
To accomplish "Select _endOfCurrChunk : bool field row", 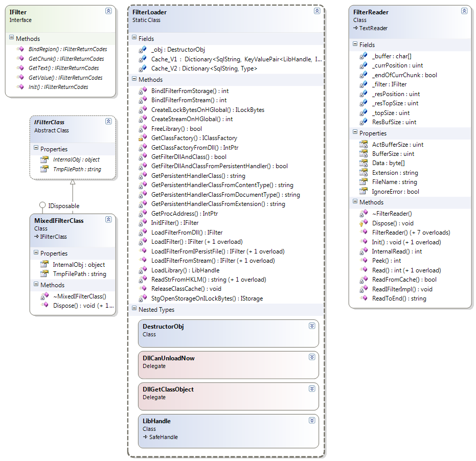I will coord(404,75).
